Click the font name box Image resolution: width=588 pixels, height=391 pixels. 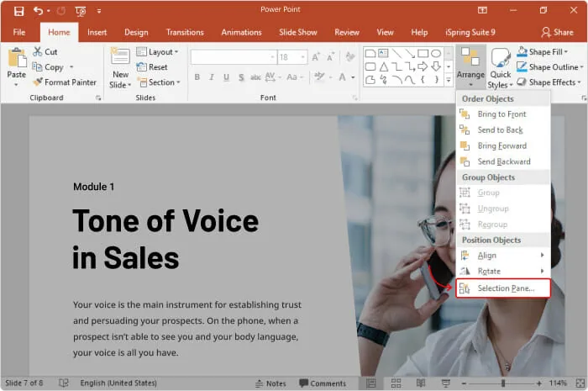tap(234, 57)
